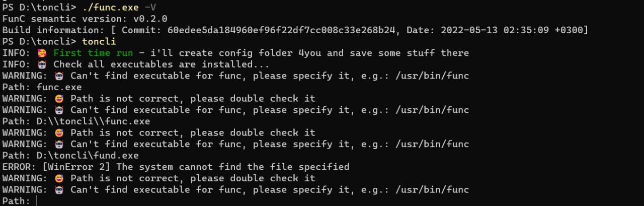This screenshot has height=206, width=644.
Task: Click emoji in last Path is not correct warning
Action: point(58,178)
